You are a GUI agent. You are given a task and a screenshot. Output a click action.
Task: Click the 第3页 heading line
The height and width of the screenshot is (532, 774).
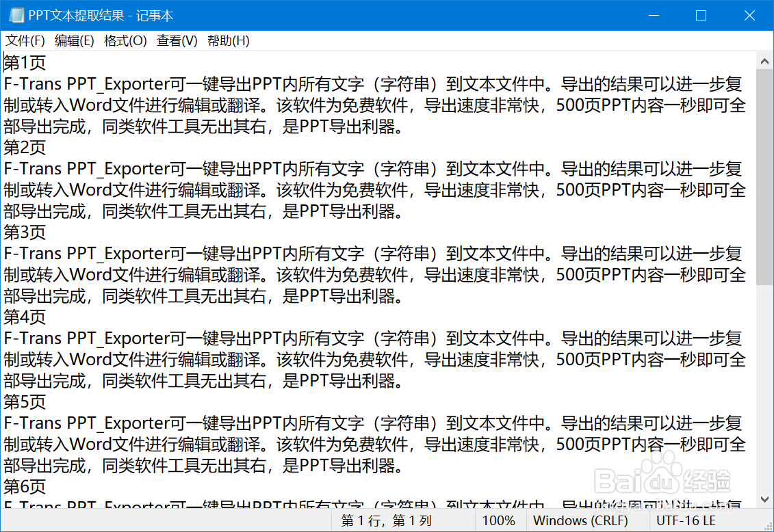point(25,232)
